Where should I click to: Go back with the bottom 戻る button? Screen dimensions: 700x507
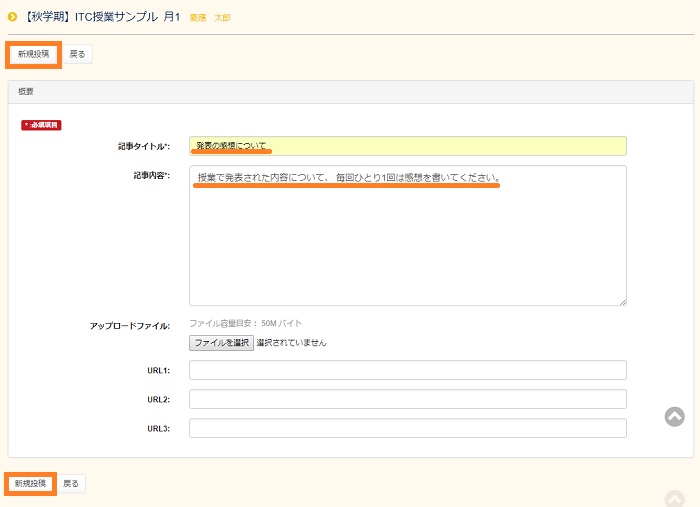pyautogui.click(x=71, y=484)
